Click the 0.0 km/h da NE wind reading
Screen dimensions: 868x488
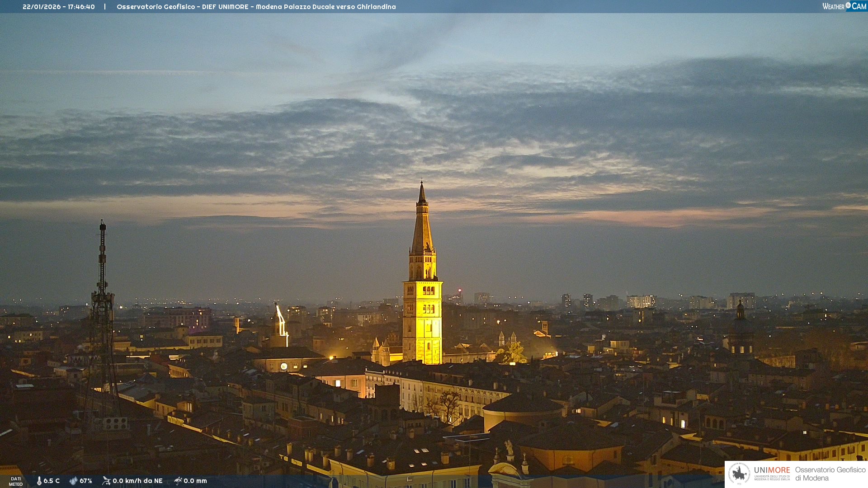pos(137,481)
